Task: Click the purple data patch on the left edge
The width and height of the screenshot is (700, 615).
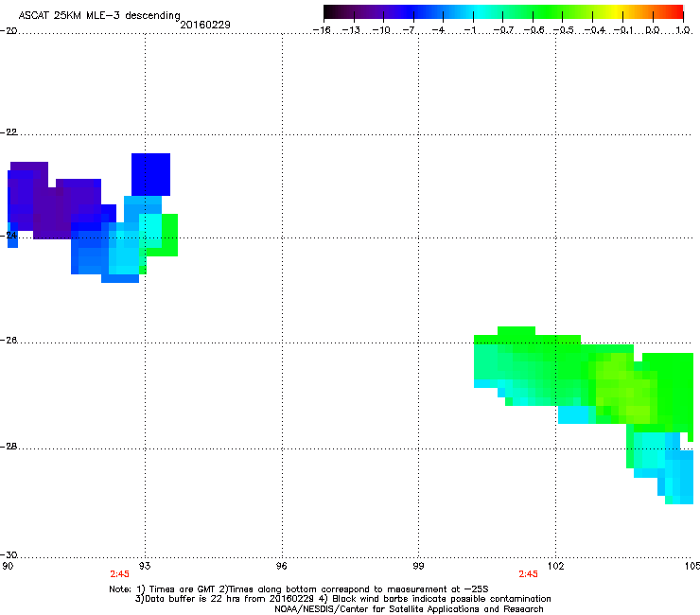Action: pos(53,201)
